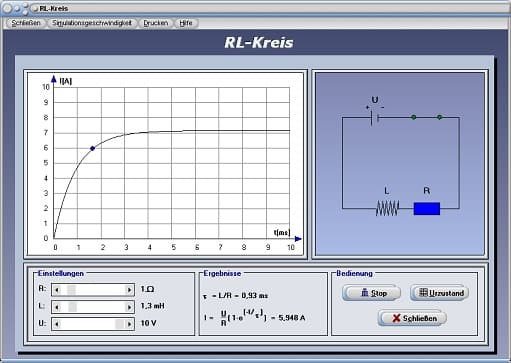Open the Schließen menu item
Image resolution: width=511 pixels, height=363 pixels.
coord(26,23)
